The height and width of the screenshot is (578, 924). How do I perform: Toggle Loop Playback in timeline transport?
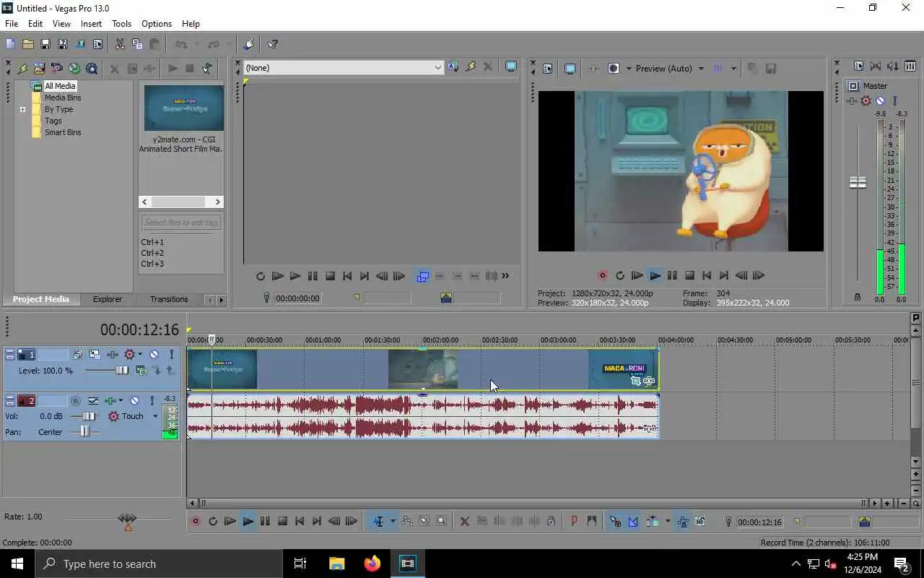pos(213,521)
